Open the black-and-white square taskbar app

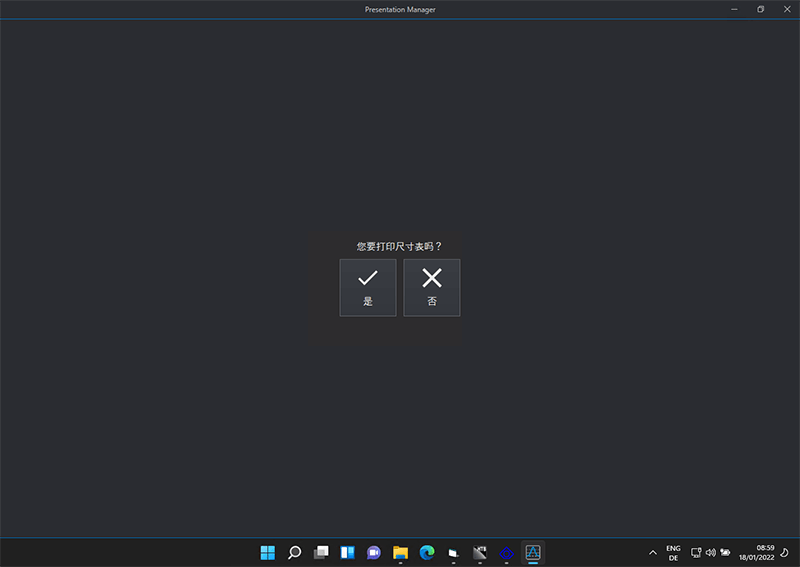pos(480,552)
